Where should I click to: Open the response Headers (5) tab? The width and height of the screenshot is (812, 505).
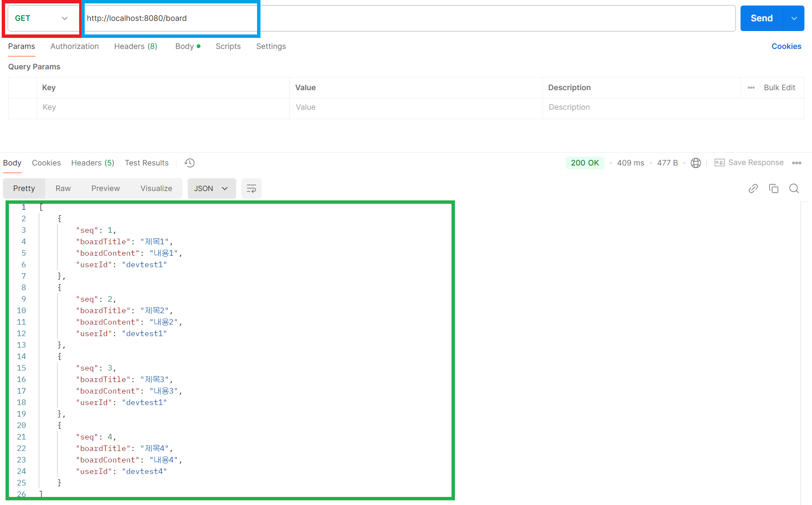[93, 163]
